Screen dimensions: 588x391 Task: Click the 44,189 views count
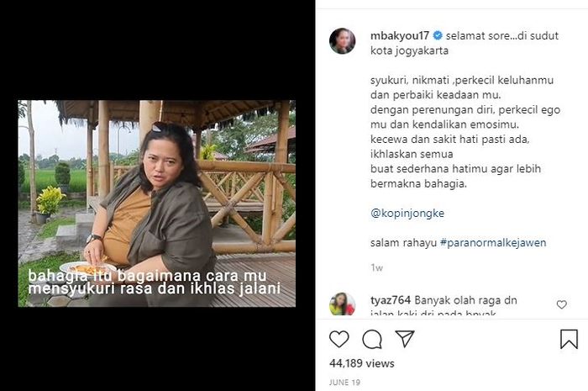pos(362,363)
